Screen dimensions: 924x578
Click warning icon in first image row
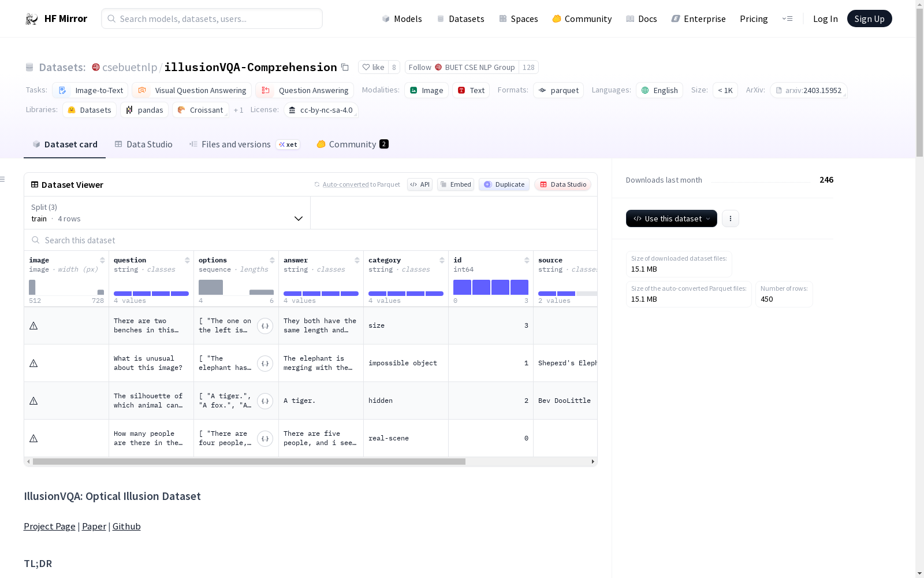[33, 326]
